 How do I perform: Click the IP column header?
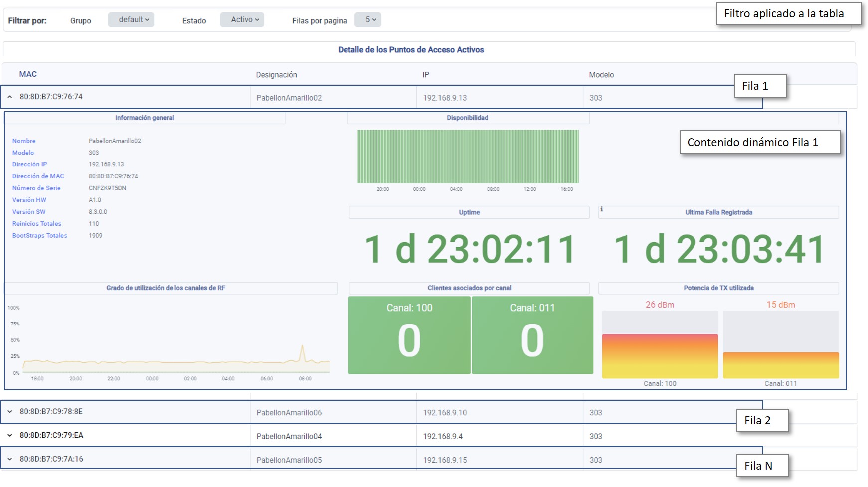pyautogui.click(x=426, y=75)
